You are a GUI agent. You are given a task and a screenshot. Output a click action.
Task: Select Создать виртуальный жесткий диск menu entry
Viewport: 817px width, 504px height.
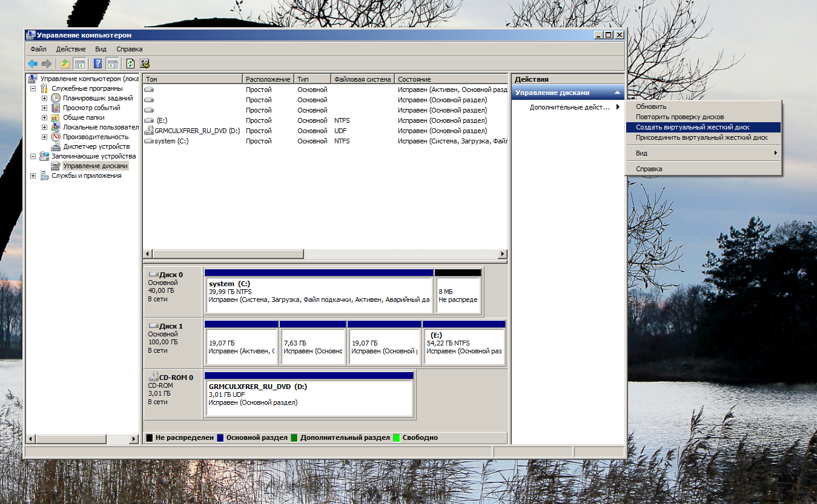692,128
